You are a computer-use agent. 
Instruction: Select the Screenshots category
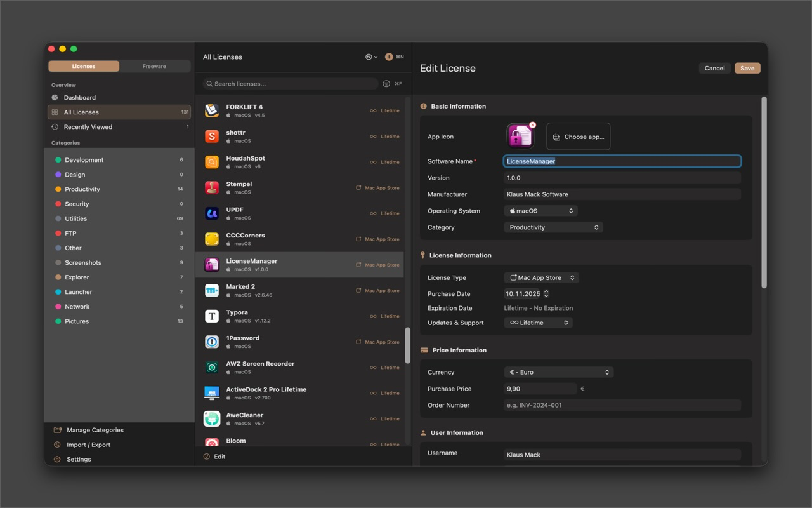click(119, 262)
